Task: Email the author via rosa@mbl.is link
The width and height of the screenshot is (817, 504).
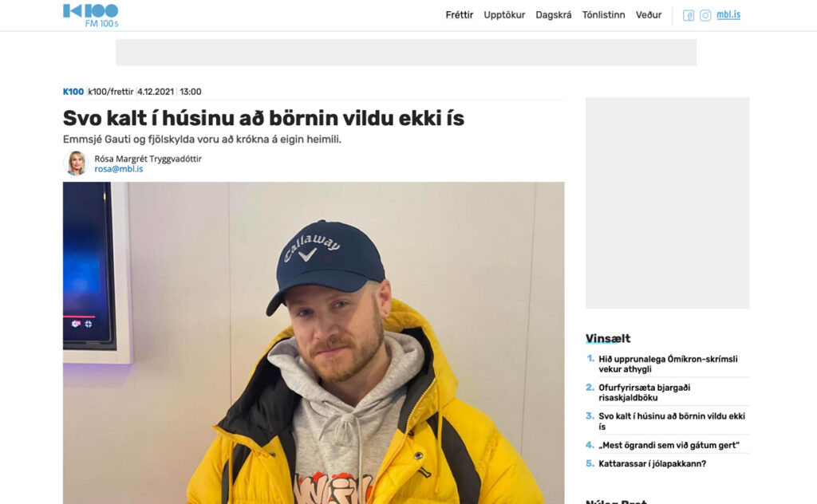Action: click(x=118, y=169)
